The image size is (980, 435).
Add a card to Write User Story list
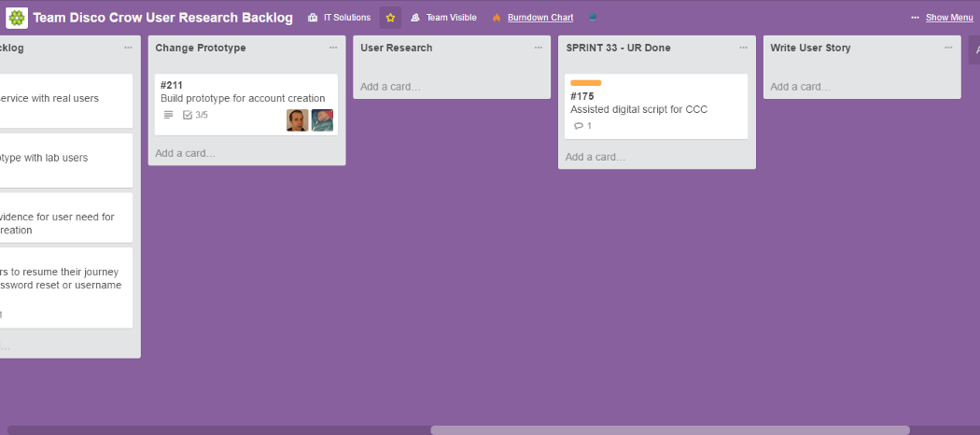tap(800, 87)
